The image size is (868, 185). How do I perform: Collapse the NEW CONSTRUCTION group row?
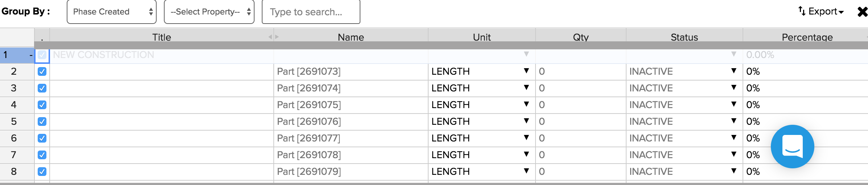tap(31, 55)
